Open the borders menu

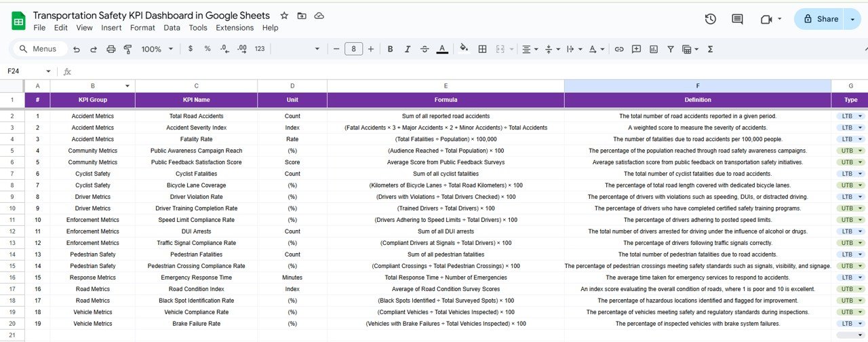pos(482,49)
